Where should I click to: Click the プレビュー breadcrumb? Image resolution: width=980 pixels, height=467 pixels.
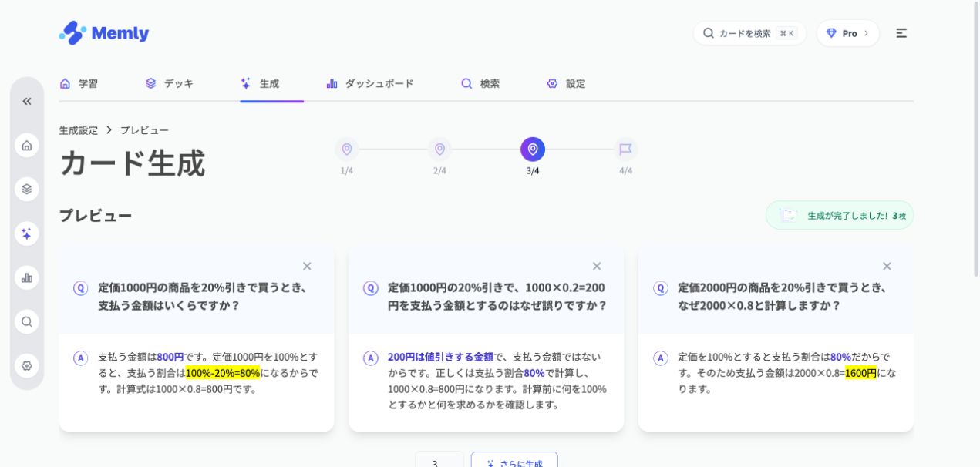pyautogui.click(x=144, y=130)
